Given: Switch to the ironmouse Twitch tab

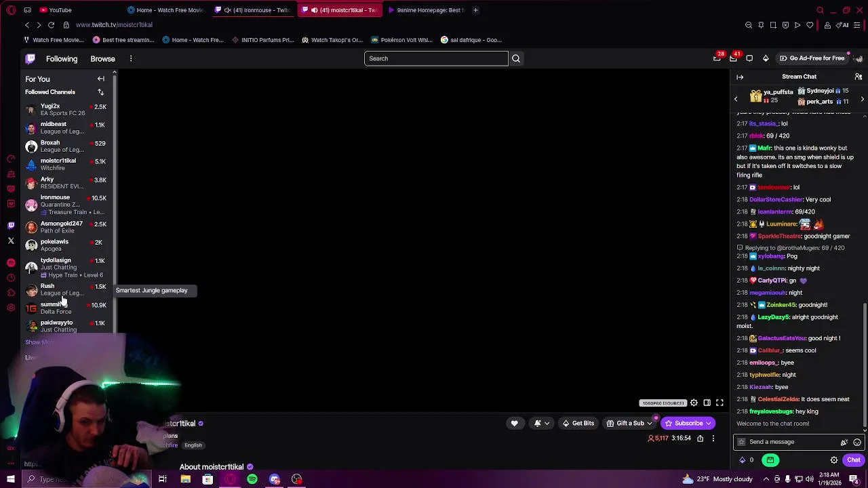Looking at the screenshot, I should click(x=254, y=10).
